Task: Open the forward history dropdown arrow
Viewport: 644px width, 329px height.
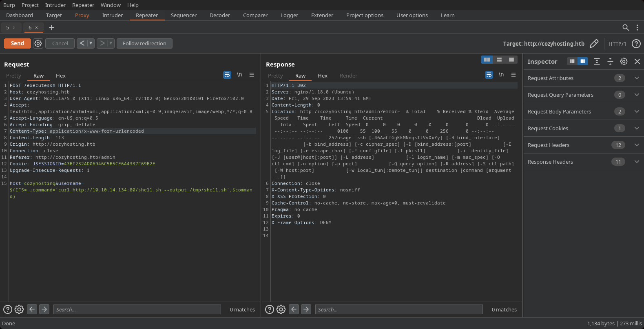Action: (111, 43)
